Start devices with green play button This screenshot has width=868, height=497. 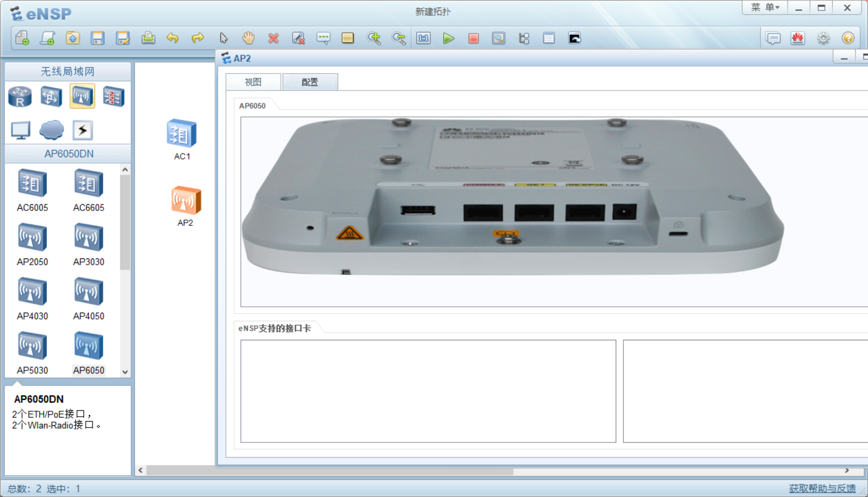448,38
